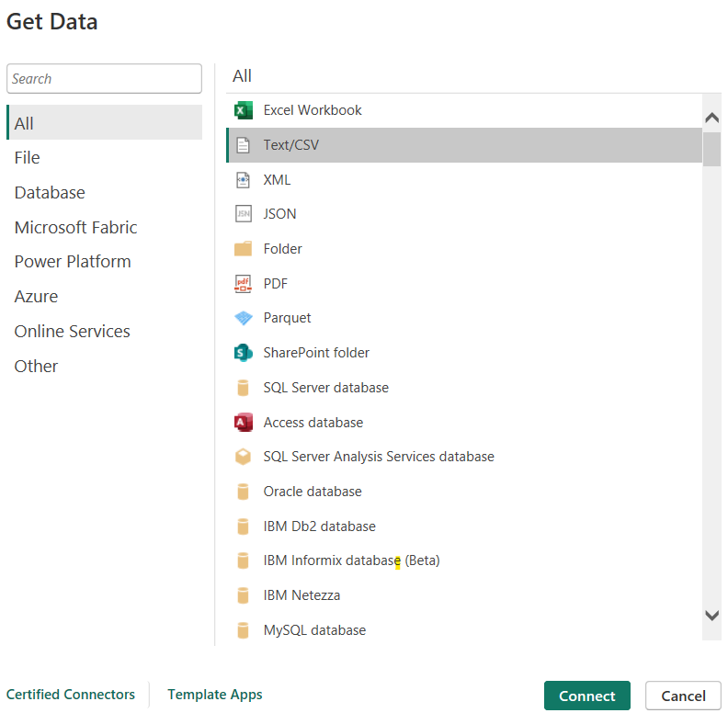The image size is (728, 713).
Task: Choose Access database label
Action: [x=313, y=423]
